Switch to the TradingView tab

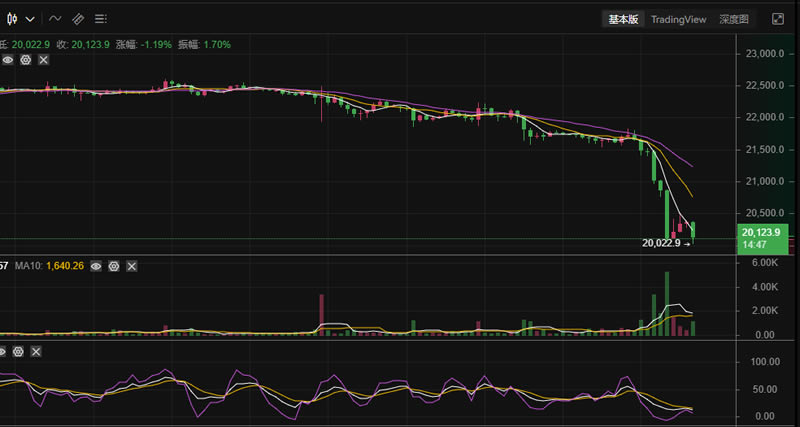678,19
